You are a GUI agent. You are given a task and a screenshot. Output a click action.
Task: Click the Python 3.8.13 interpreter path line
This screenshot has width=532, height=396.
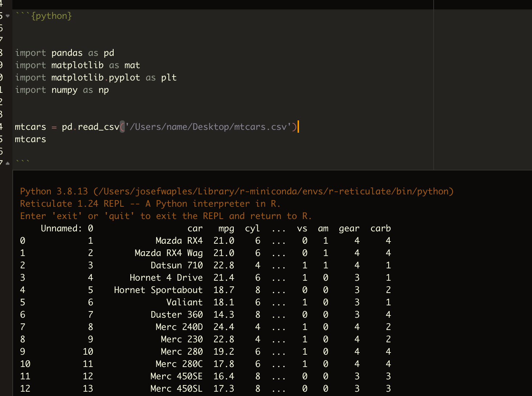click(x=237, y=191)
